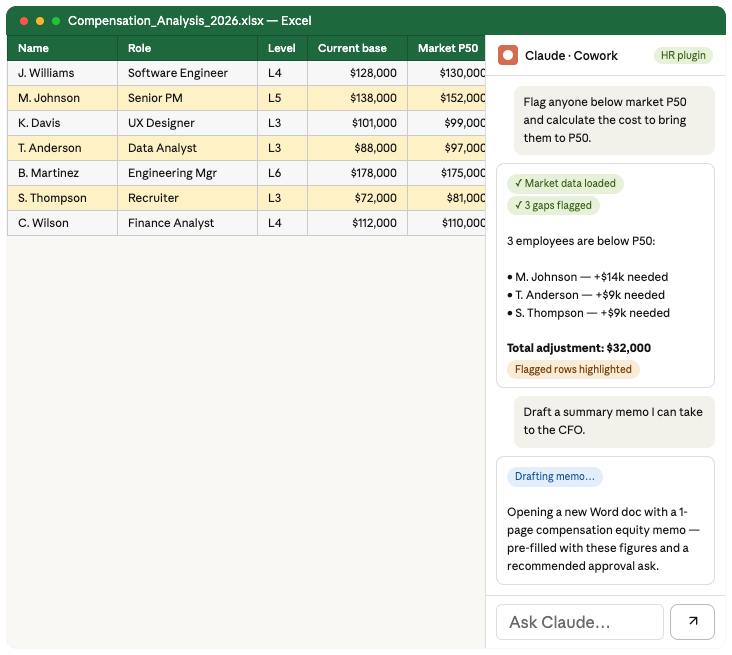Click the T. Anderson +$9k needed line

click(586, 295)
